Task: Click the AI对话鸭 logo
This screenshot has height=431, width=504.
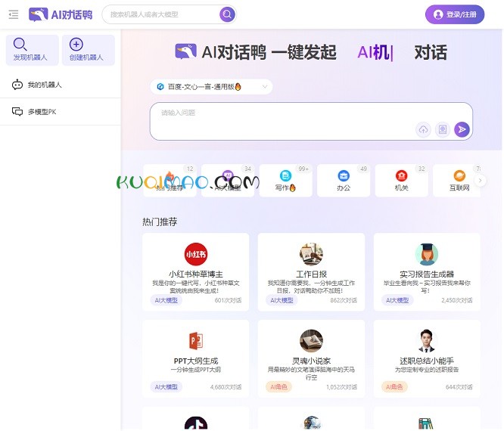Action: [61, 14]
